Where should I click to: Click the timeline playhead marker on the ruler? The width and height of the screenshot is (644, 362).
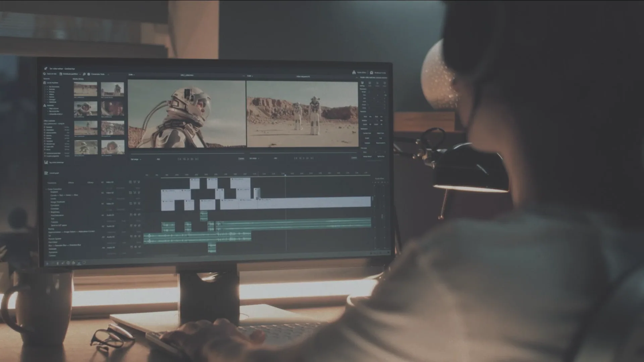click(285, 176)
